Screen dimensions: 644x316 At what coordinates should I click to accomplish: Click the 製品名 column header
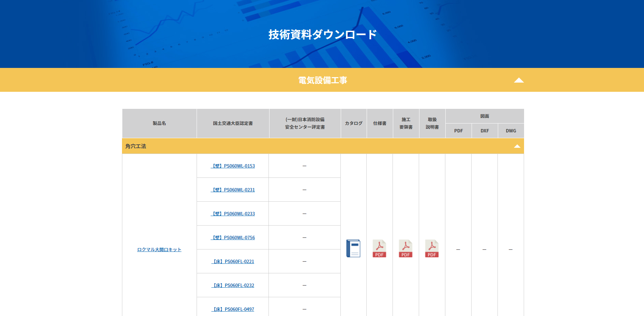pyautogui.click(x=159, y=123)
